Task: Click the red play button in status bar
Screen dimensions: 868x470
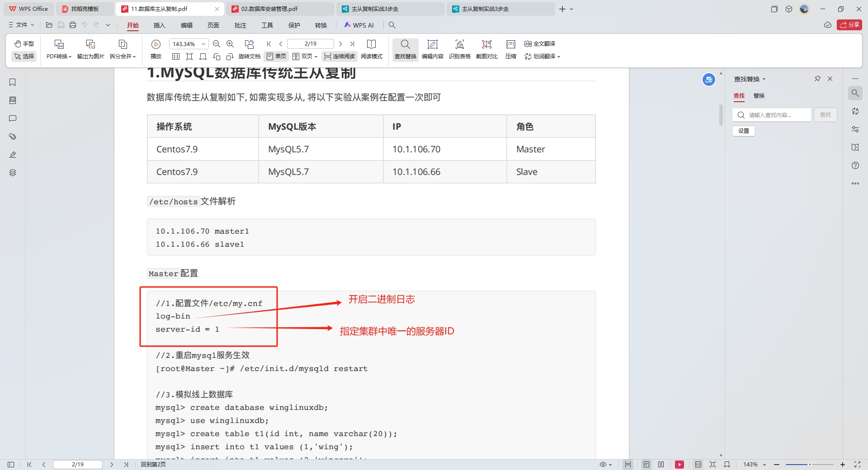Action: pos(679,465)
